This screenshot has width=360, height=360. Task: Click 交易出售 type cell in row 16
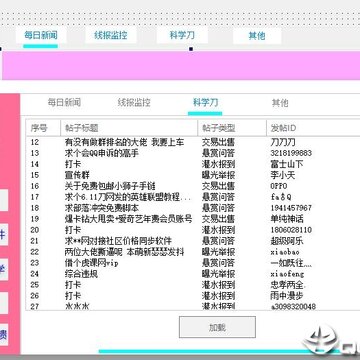[218, 186]
